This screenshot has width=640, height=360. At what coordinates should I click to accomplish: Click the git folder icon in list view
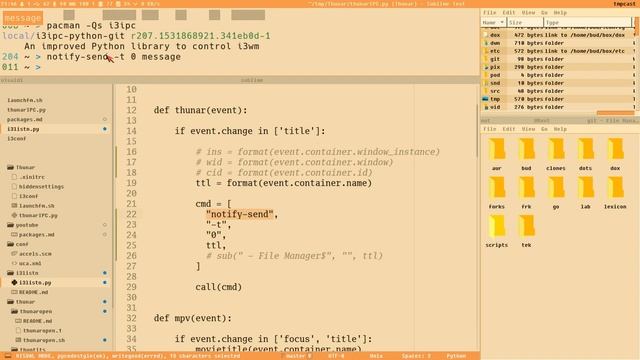pos(486,59)
